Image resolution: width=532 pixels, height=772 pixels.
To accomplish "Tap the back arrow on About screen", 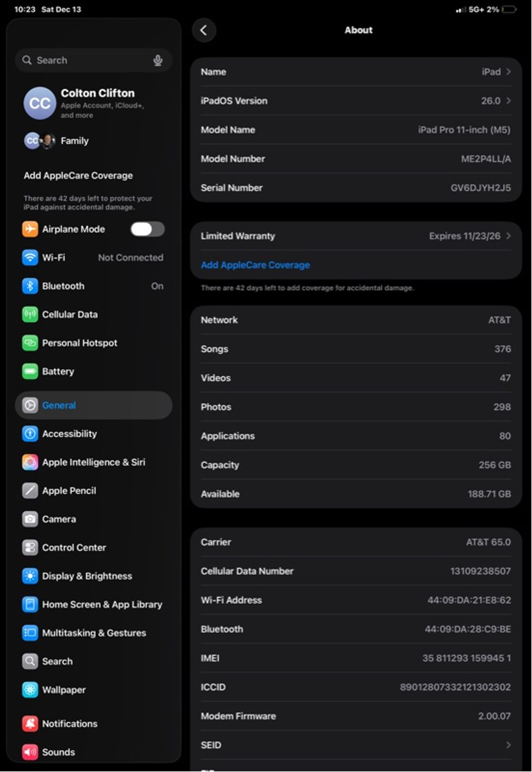I will [204, 30].
